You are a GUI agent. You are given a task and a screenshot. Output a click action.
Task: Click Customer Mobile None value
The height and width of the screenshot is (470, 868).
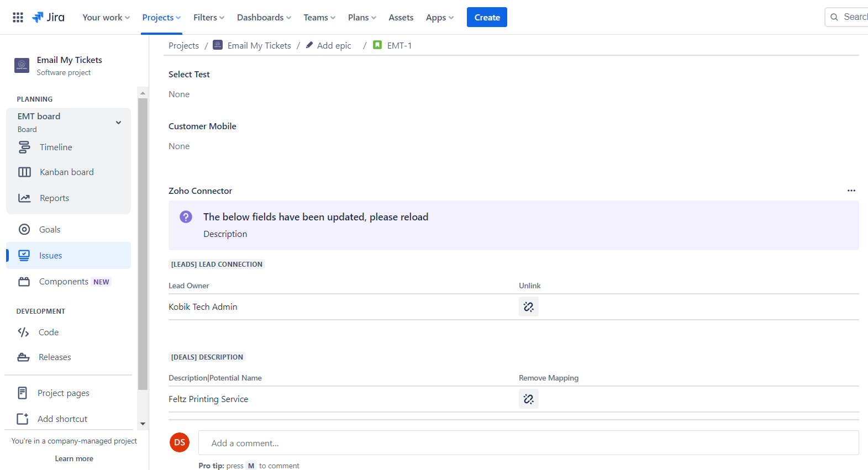179,146
